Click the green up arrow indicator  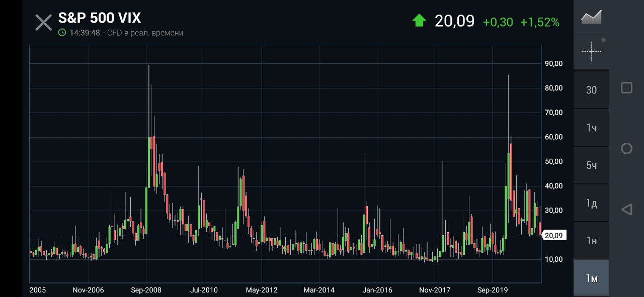[x=419, y=21]
